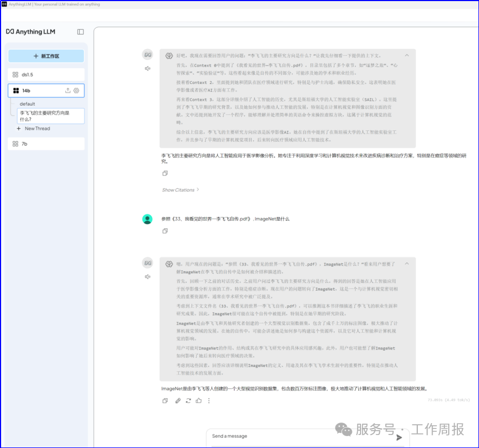
Task: Click the grid icon next to 7b
Action: (x=15, y=144)
